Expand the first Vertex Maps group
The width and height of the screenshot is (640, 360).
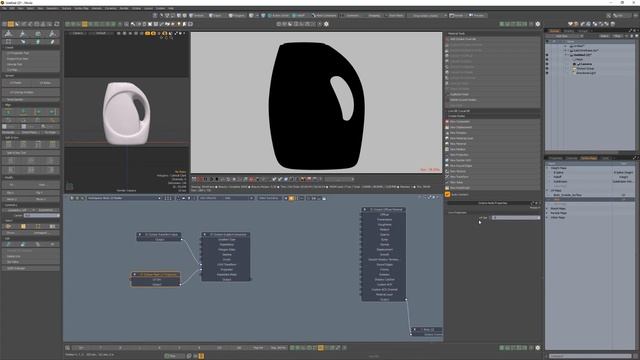[x=548, y=168]
